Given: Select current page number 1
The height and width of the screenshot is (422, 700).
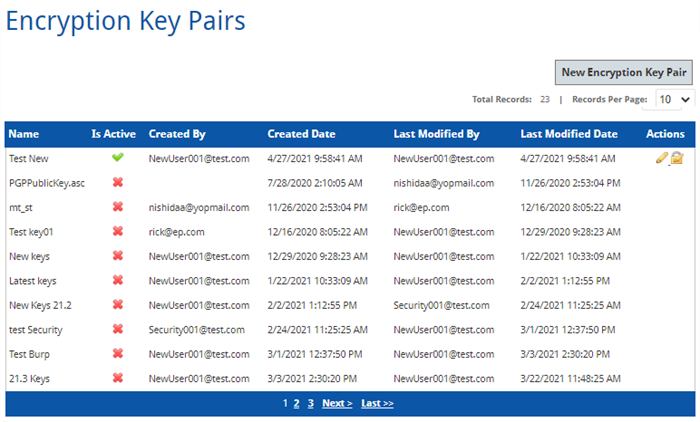Looking at the screenshot, I should pos(285,404).
